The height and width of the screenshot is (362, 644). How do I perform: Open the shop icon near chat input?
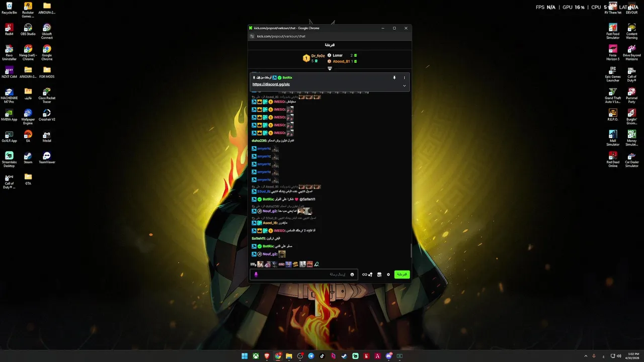pos(379,275)
